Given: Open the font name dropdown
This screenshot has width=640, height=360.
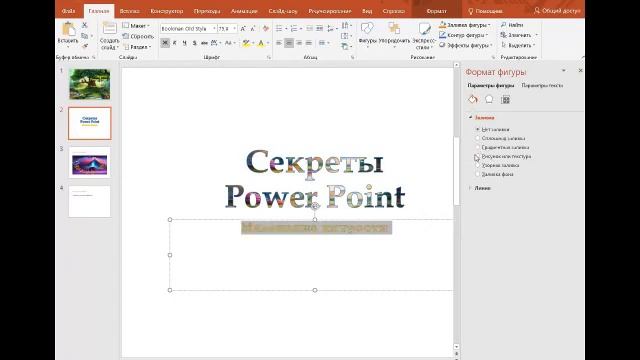Looking at the screenshot, I should pos(214,29).
